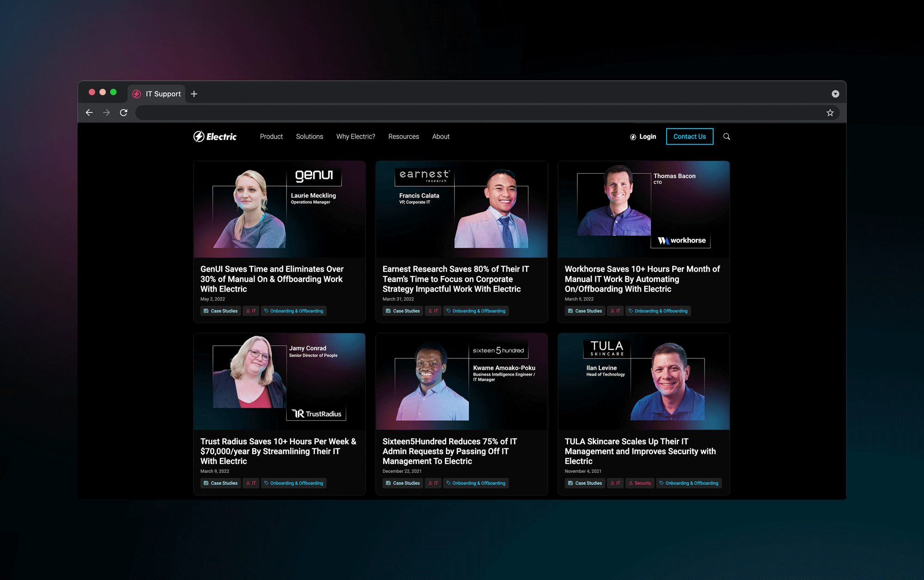The width and height of the screenshot is (924, 580).
Task: Click IT tag on Earnest Research card
Action: (433, 311)
